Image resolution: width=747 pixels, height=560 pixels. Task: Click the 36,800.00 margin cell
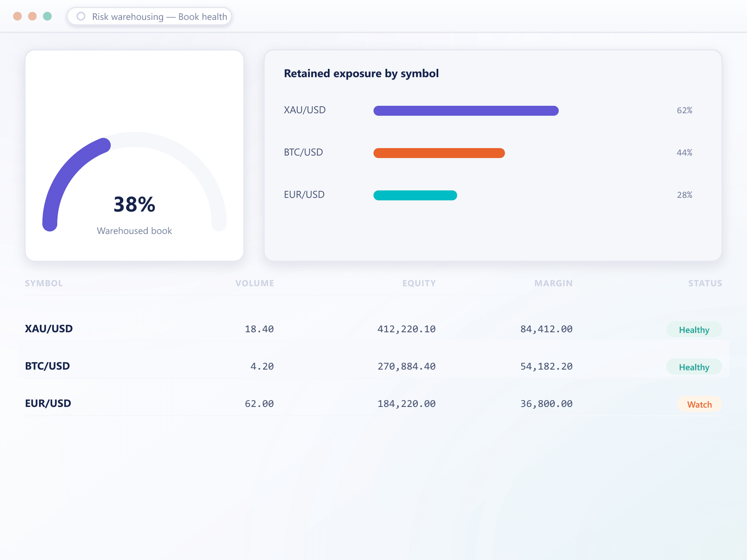point(547,404)
